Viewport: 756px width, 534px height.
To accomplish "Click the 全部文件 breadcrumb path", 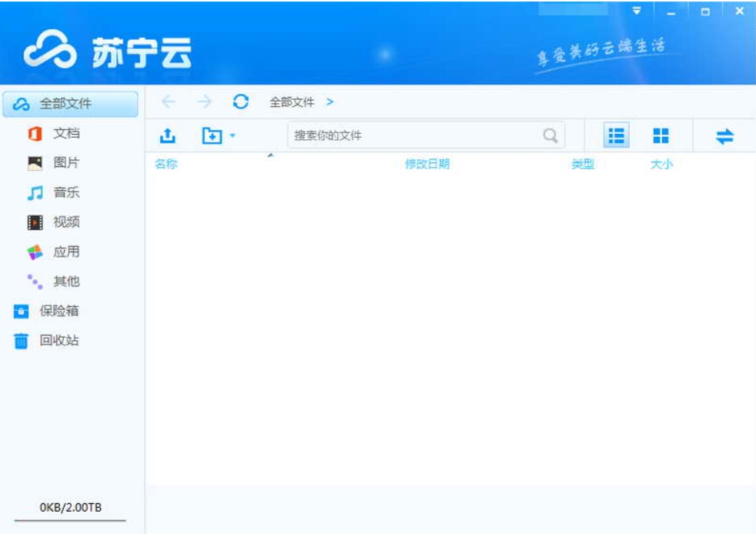I will (x=292, y=102).
